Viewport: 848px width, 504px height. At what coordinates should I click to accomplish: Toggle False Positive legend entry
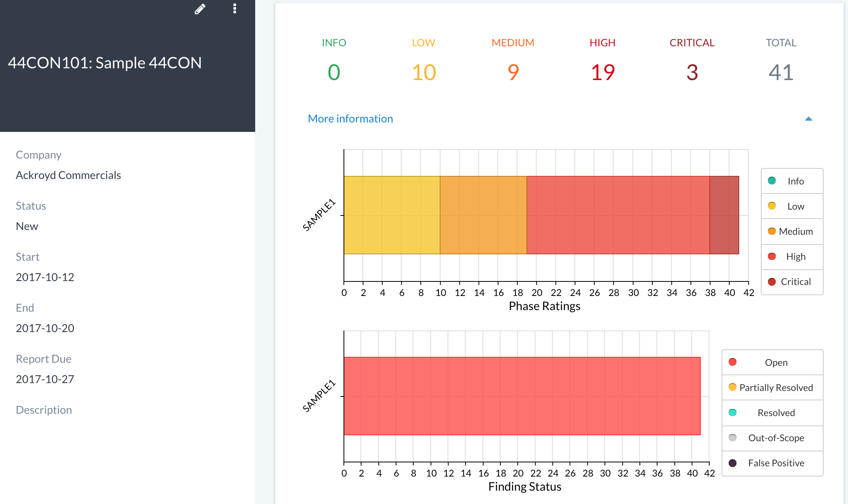click(x=772, y=463)
